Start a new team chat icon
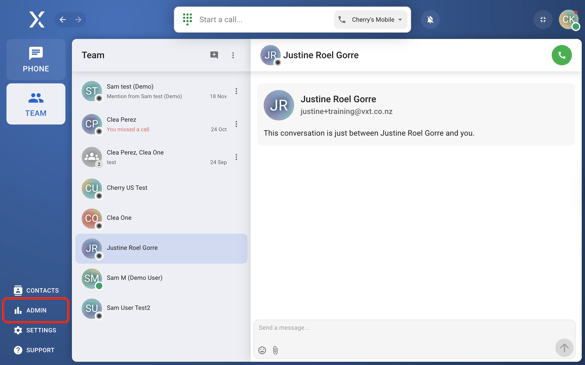585x365 pixels. coord(214,55)
